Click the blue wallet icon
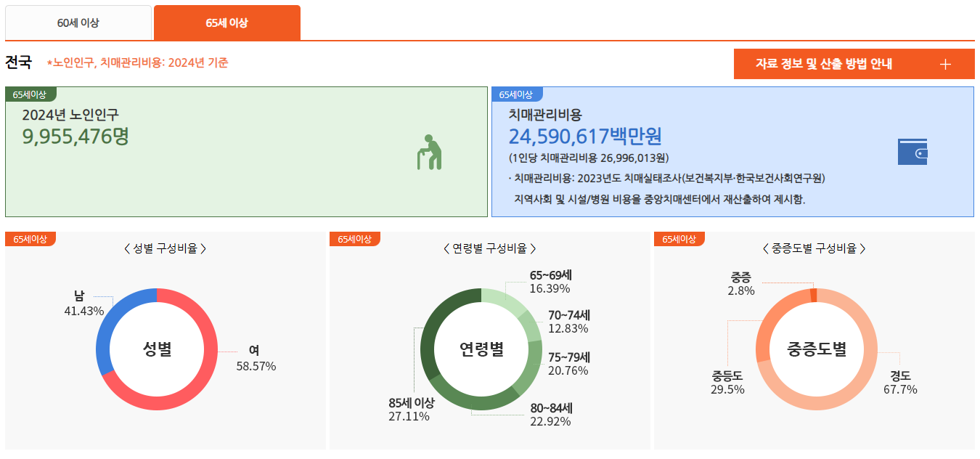980x459 pixels. coord(912,153)
